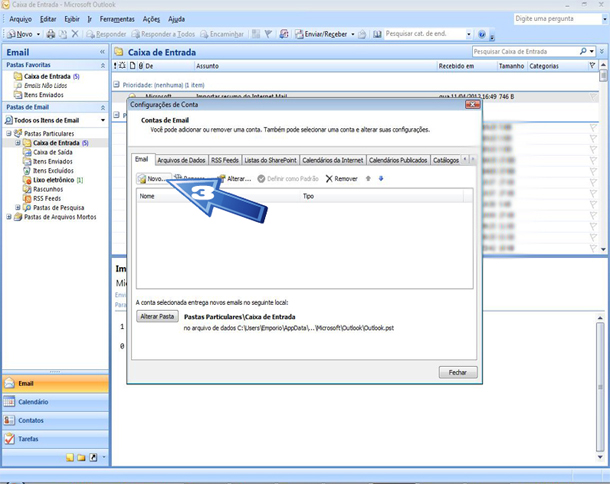610x484 pixels.
Task: Select Caixa de Entrada under Pastas Favoritas
Action: click(x=47, y=76)
